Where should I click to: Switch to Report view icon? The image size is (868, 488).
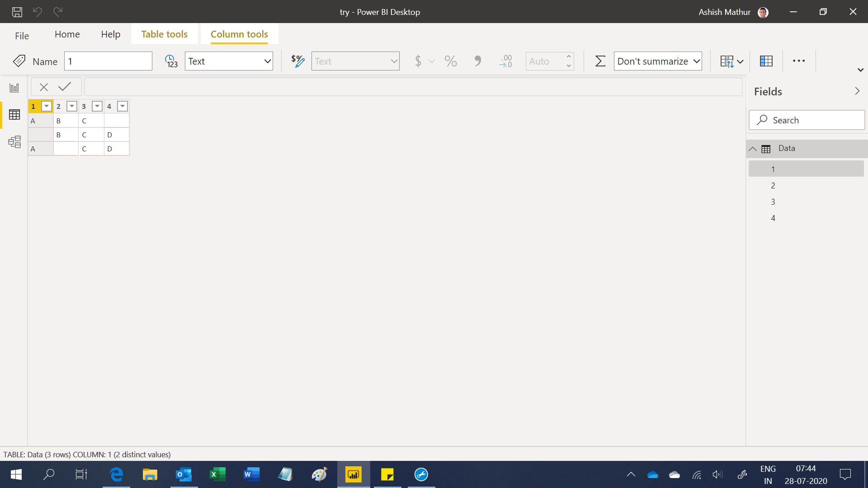point(14,88)
